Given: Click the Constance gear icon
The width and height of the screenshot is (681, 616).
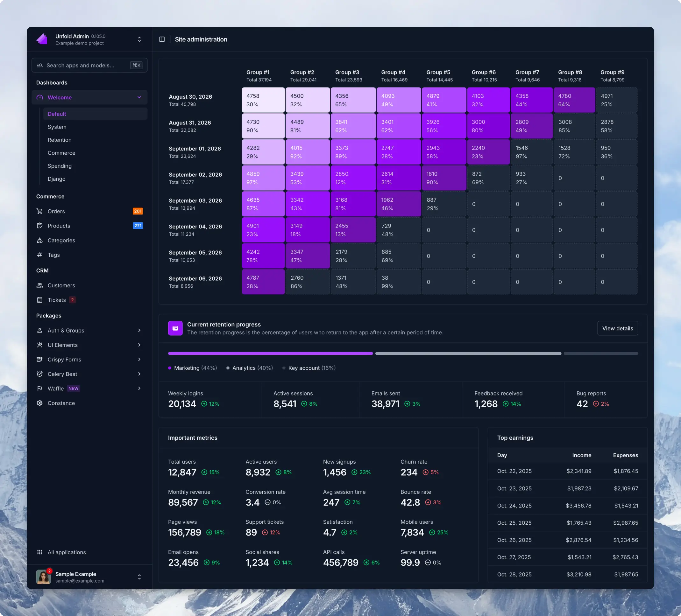Looking at the screenshot, I should [x=39, y=403].
